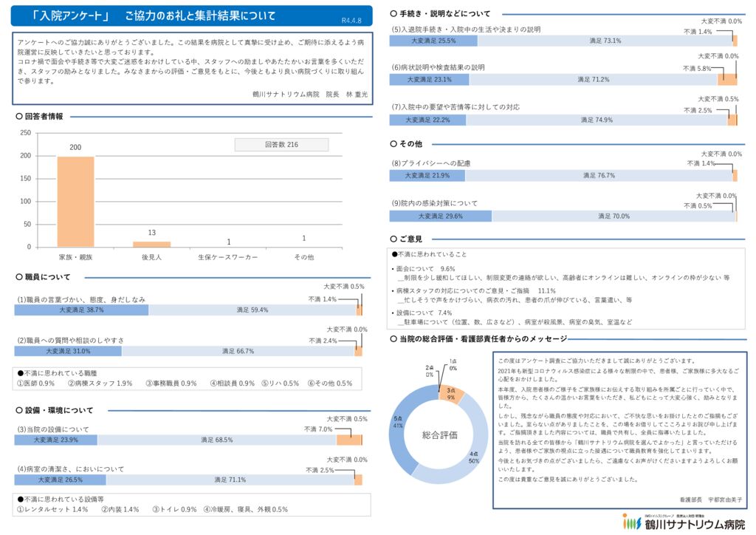Image resolution: width=756 pixels, height=535 pixels.
Task: Select ④相談員 0.9% entry
Action: [233, 384]
